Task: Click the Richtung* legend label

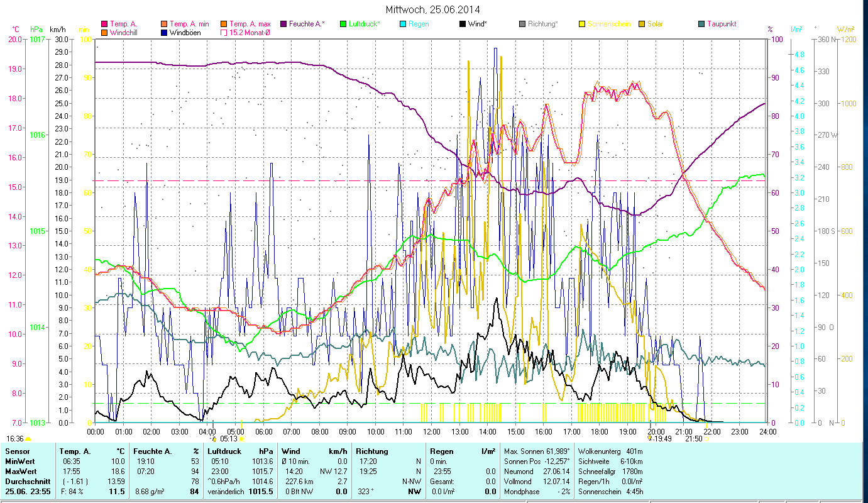Action: point(542,24)
